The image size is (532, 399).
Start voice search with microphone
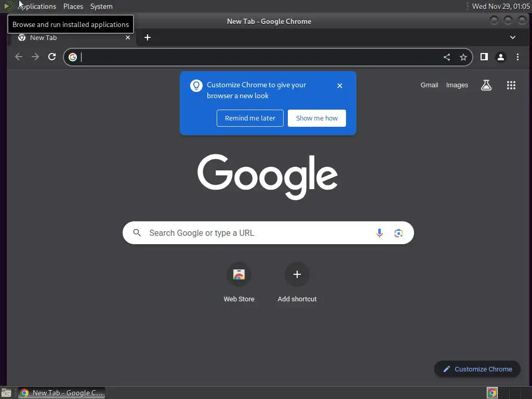(x=379, y=233)
